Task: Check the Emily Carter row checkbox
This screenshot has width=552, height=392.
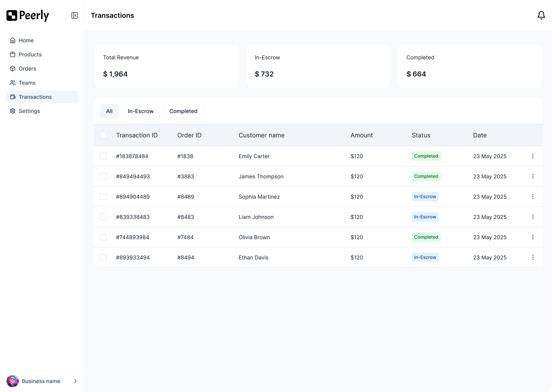Action: pos(103,156)
